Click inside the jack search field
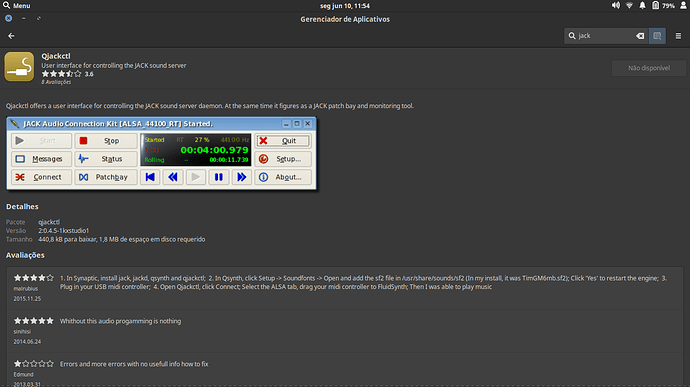 coord(605,36)
